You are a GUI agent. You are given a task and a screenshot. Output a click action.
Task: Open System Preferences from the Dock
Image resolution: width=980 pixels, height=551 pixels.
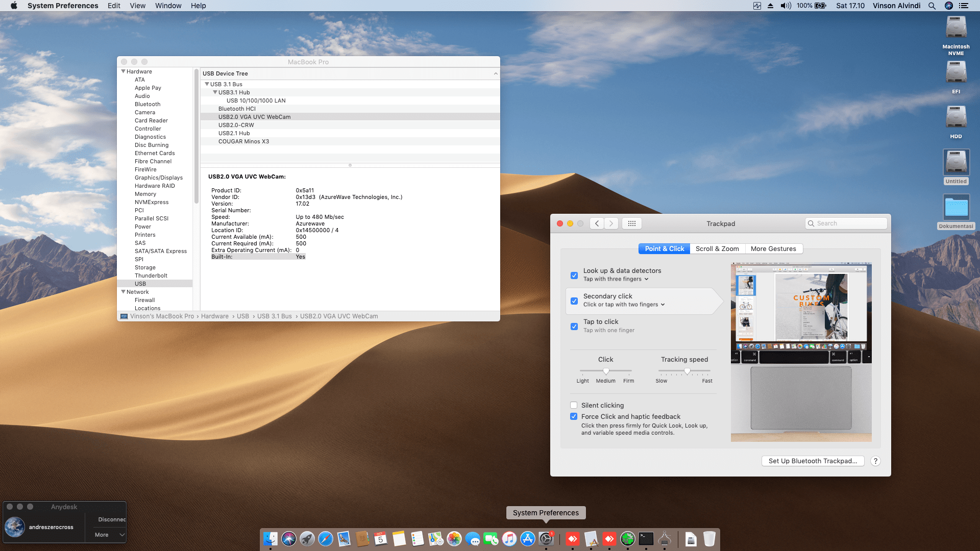pyautogui.click(x=546, y=539)
